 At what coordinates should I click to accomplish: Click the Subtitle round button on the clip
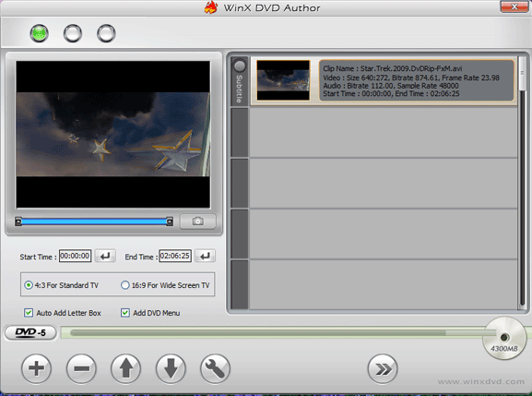pyautogui.click(x=240, y=66)
